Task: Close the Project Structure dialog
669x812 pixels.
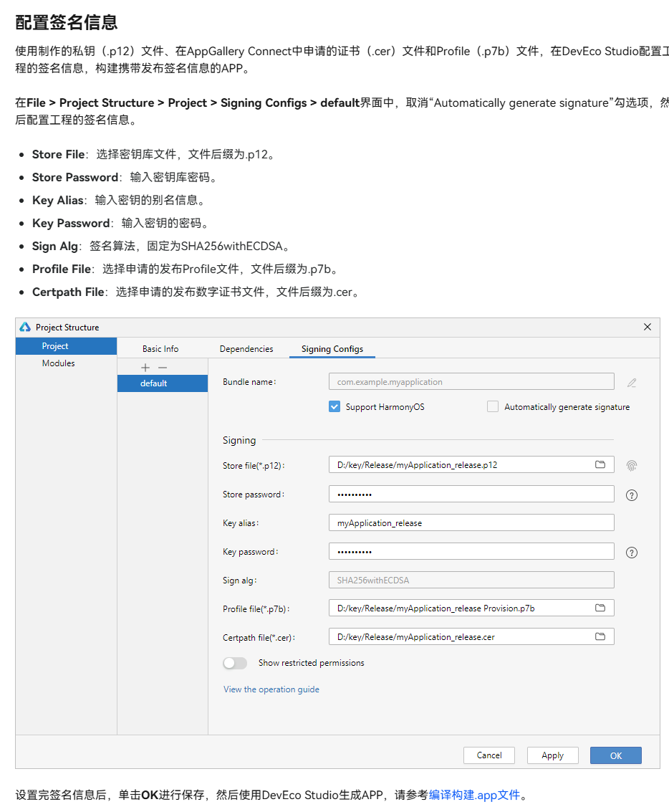Action: (648, 327)
